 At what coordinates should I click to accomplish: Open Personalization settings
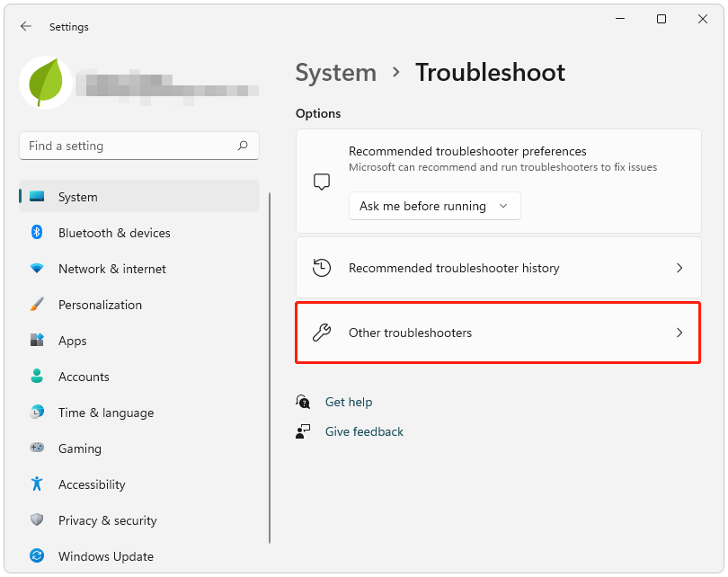138,305
